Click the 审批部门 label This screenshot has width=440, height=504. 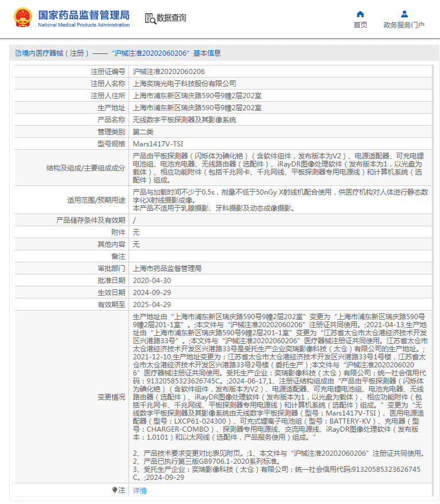(111, 269)
